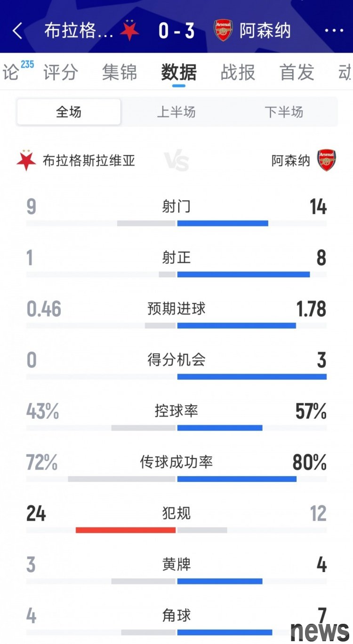Select the 数据 tab
The width and height of the screenshot is (353, 644).
[x=179, y=73]
